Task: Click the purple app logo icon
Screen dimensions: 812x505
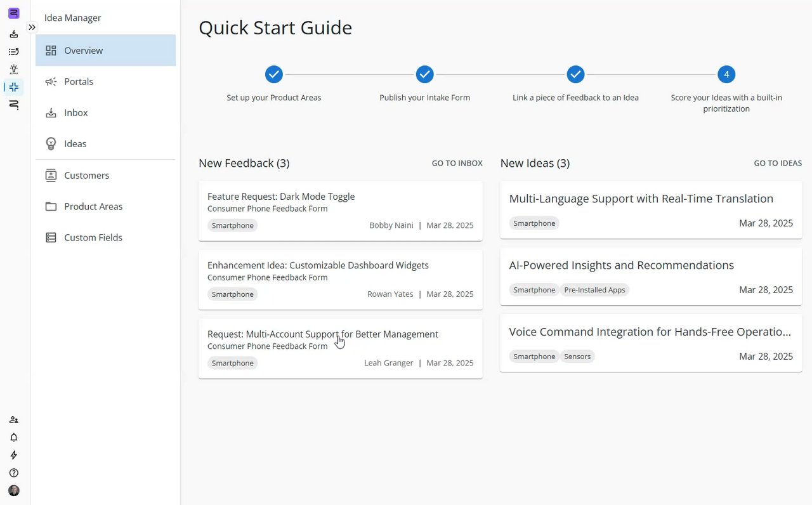Action: (13, 13)
